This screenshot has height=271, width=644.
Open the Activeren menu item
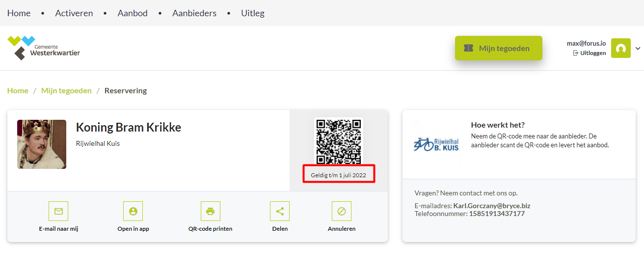(74, 13)
